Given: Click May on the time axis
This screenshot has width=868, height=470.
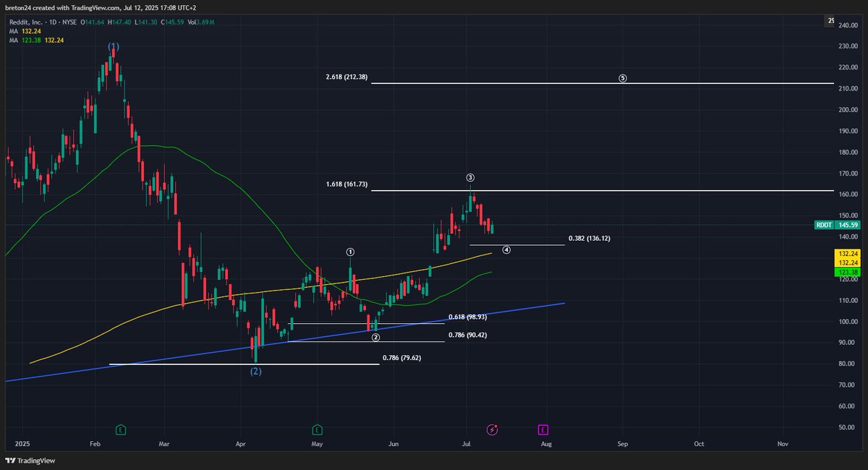Looking at the screenshot, I should (316, 443).
